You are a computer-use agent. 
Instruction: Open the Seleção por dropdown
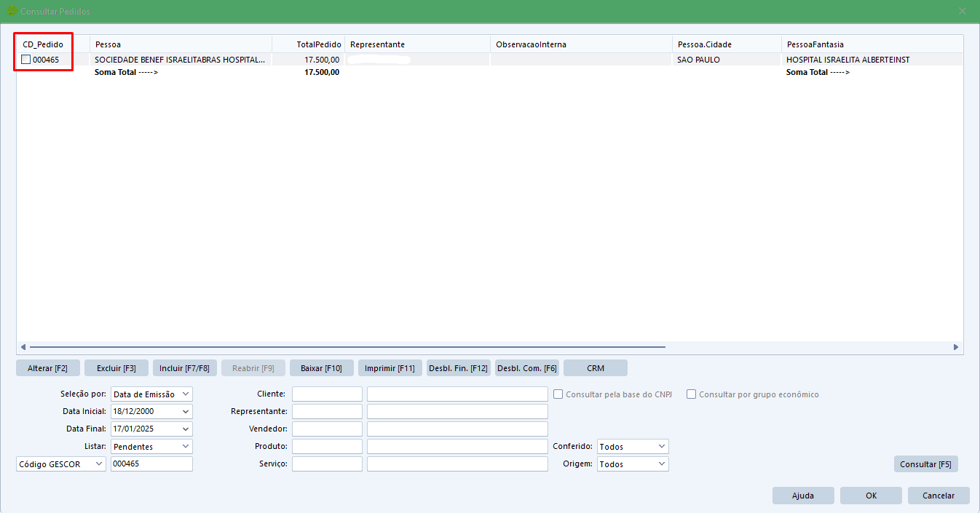[186, 394]
